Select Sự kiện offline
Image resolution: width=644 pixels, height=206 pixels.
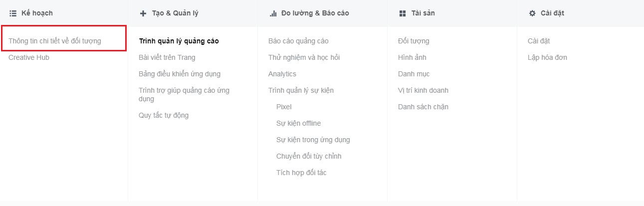[299, 123]
